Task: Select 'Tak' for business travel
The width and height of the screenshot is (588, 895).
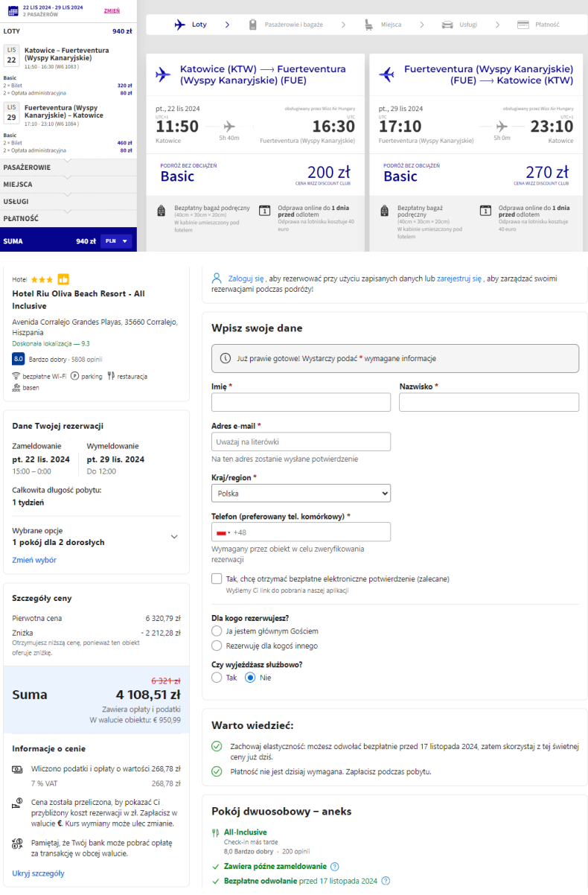Action: [217, 678]
